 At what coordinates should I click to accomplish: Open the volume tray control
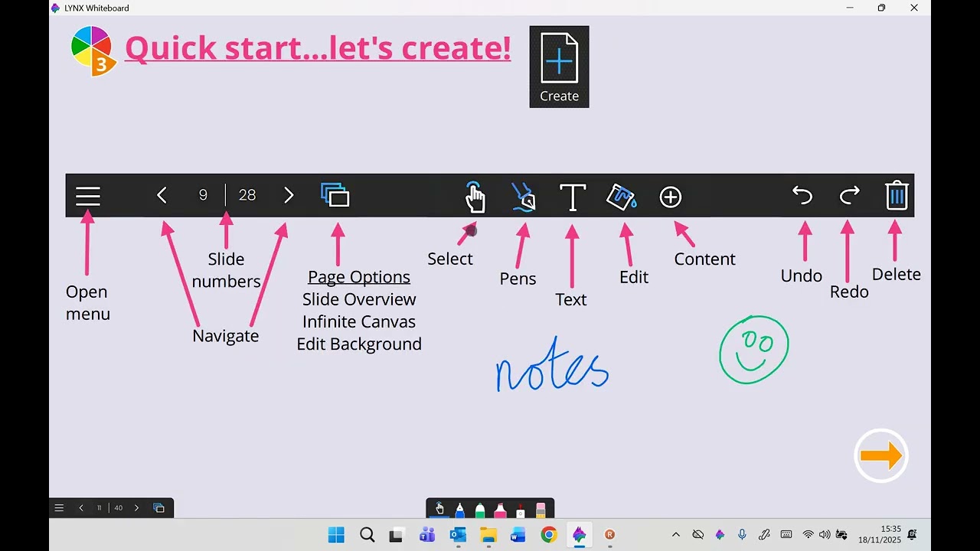(x=825, y=535)
